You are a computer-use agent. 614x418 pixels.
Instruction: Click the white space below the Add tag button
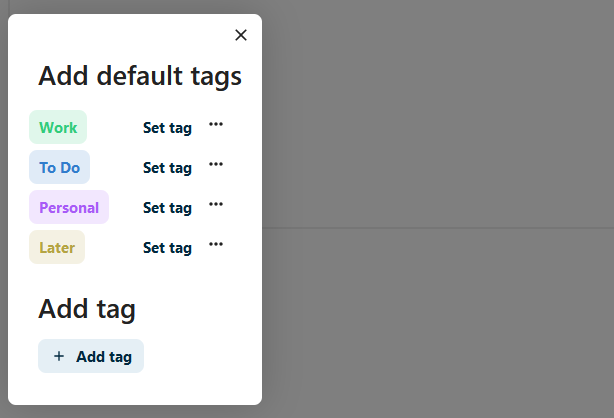click(x=135, y=390)
